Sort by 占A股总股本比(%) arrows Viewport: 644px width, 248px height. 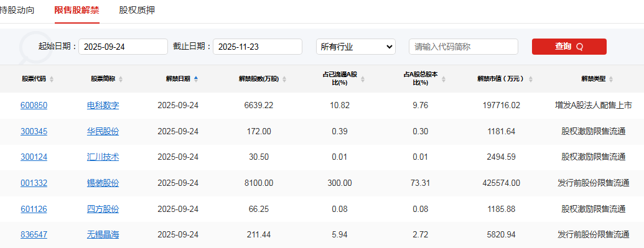(443, 79)
